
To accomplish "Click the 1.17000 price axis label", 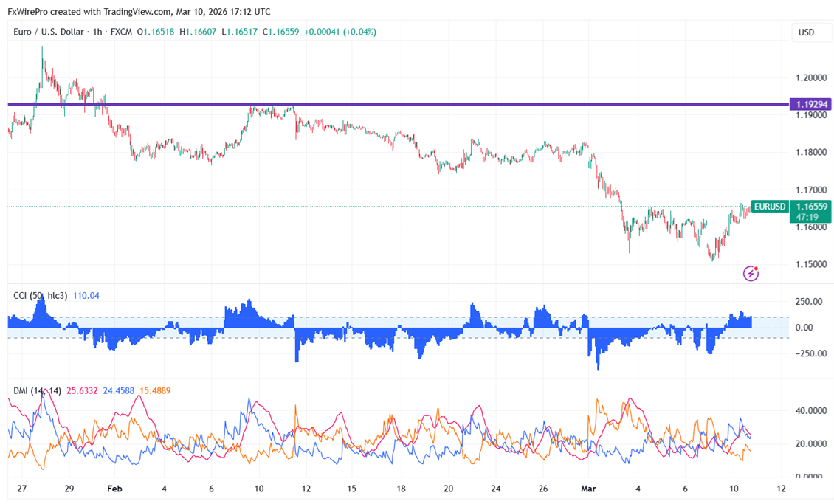I will click(811, 190).
